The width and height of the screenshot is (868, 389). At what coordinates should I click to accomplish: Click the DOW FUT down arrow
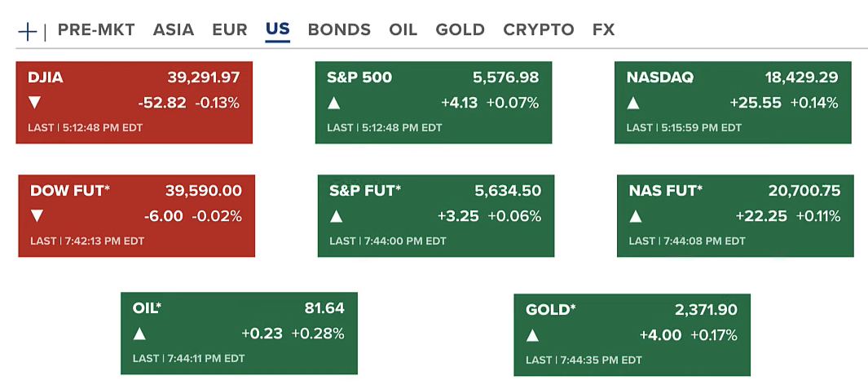click(x=37, y=216)
